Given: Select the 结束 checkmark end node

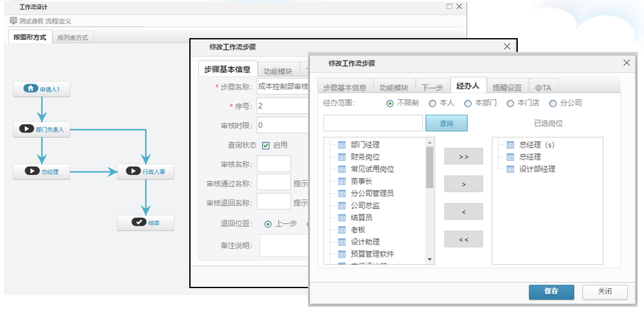Looking at the screenshot, I should click(x=145, y=222).
